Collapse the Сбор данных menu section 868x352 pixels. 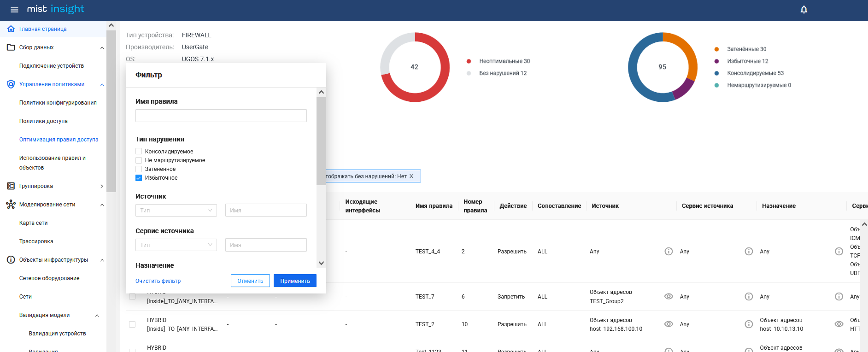click(x=102, y=47)
